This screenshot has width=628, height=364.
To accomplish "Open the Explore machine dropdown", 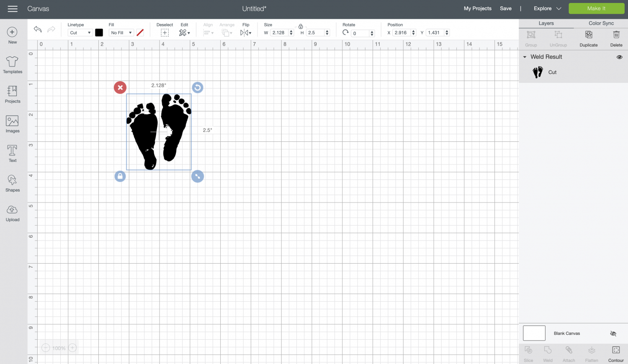I will pyautogui.click(x=547, y=8).
